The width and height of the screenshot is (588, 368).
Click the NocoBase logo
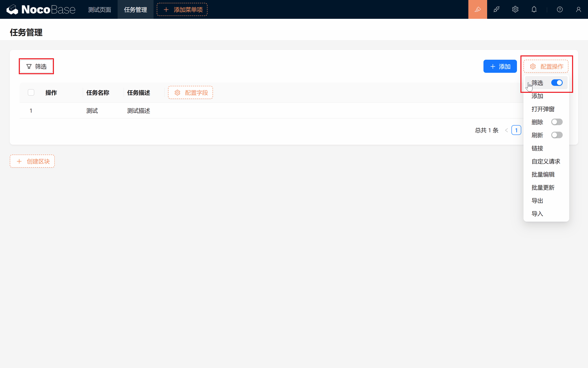41,9
